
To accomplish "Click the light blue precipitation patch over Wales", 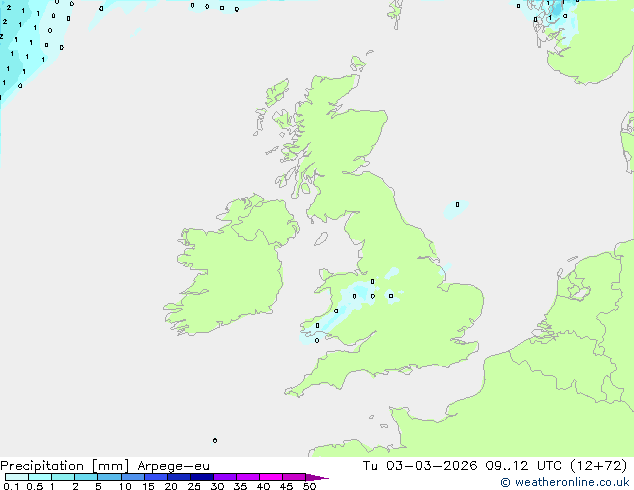I will 355,296.
